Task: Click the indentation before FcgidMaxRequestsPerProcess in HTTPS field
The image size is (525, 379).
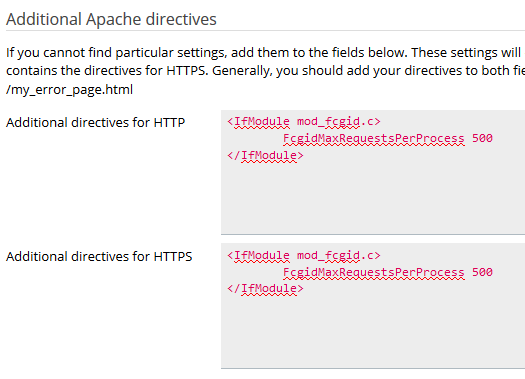Action: click(x=255, y=272)
